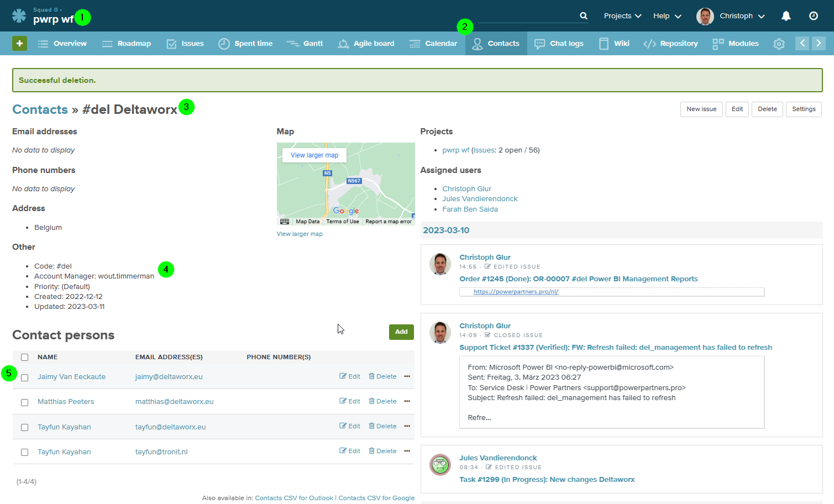The image size is (834, 504).
Task: Delete Matthias Peeters contact person
Action: click(x=382, y=401)
